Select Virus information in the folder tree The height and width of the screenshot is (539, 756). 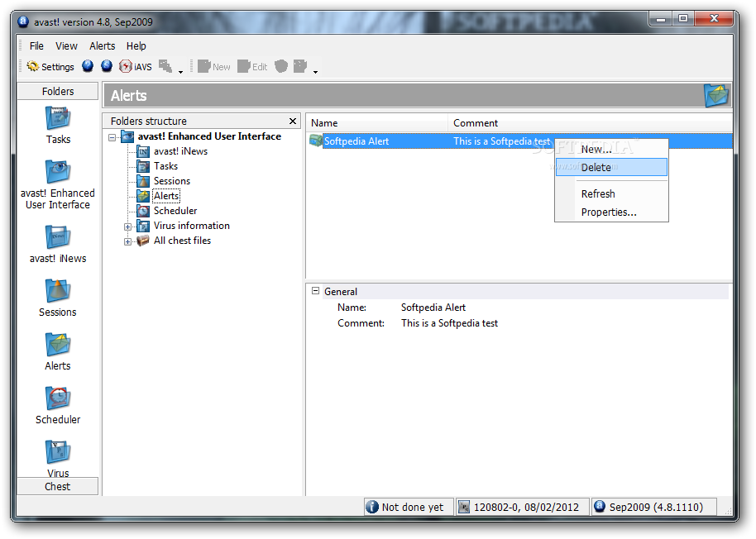click(191, 226)
